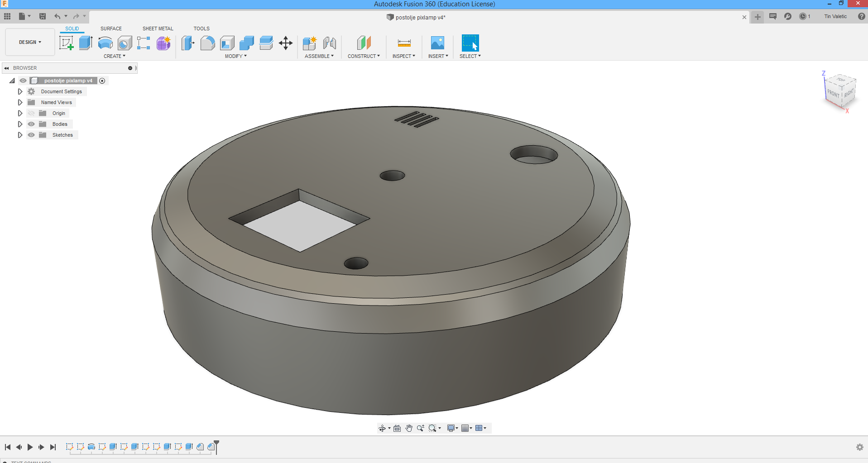Select the Revolve tool in the toolbar
Viewport: 868px width, 463px height.
pos(105,43)
